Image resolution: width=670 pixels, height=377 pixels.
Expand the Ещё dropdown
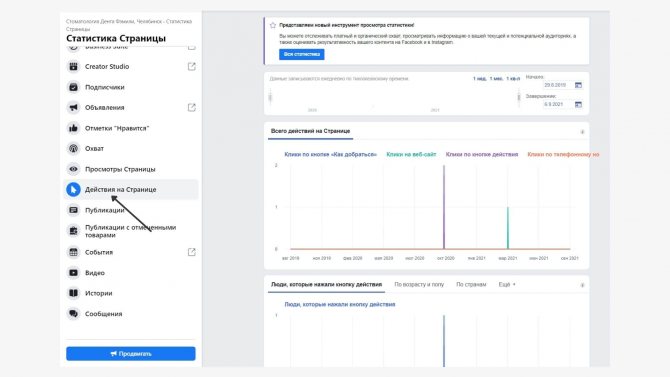[507, 285]
